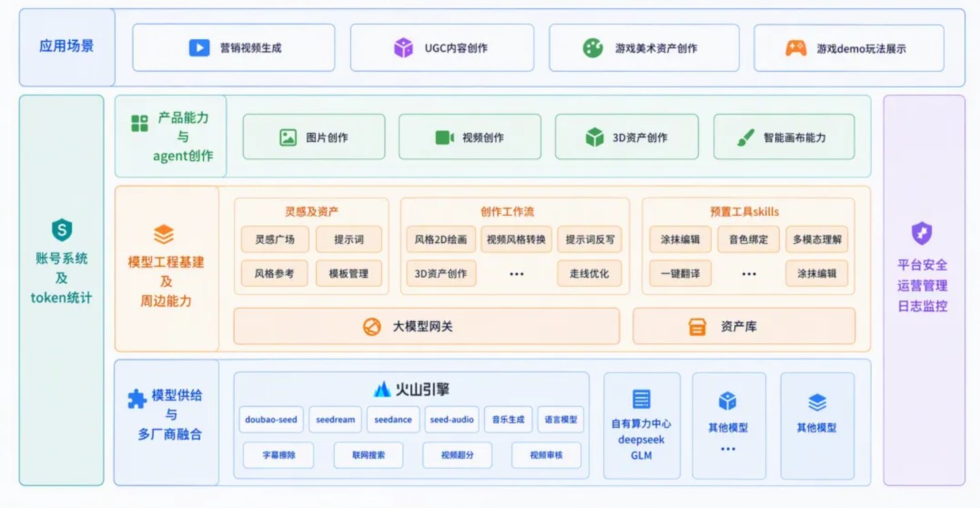Select the palette icon beside 游戏美术资产创作
Viewport: 980px width, 508px height.
tap(593, 48)
